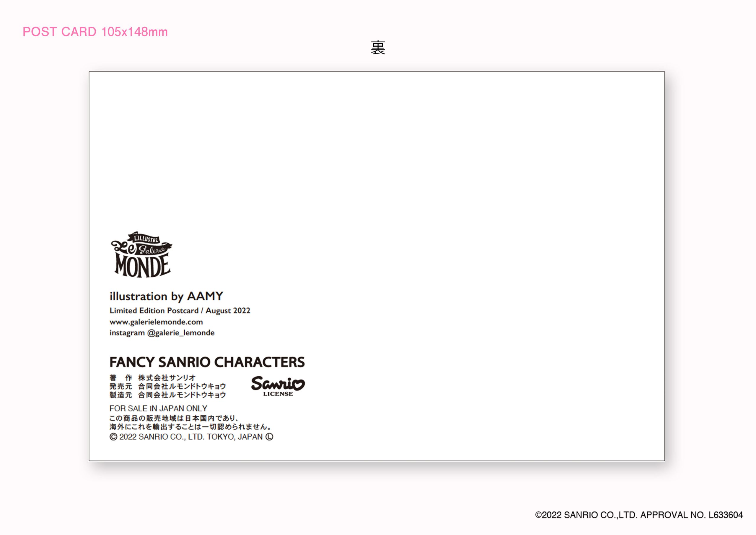Click the copyright symbol before 2022 SANRIO CO., LTD. TOKYO

113,437
